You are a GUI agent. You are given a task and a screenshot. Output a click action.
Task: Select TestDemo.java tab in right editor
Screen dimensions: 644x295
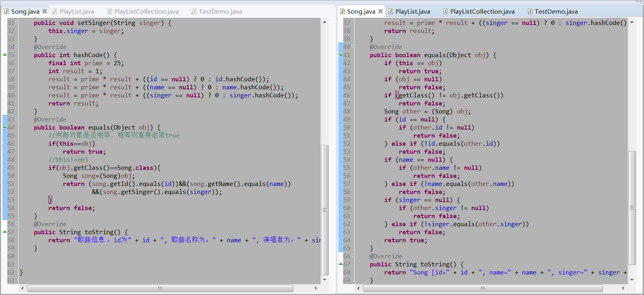tap(556, 11)
